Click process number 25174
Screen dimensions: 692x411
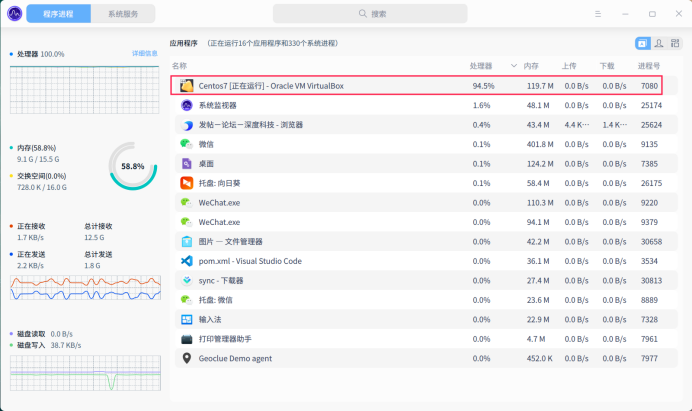pos(651,106)
